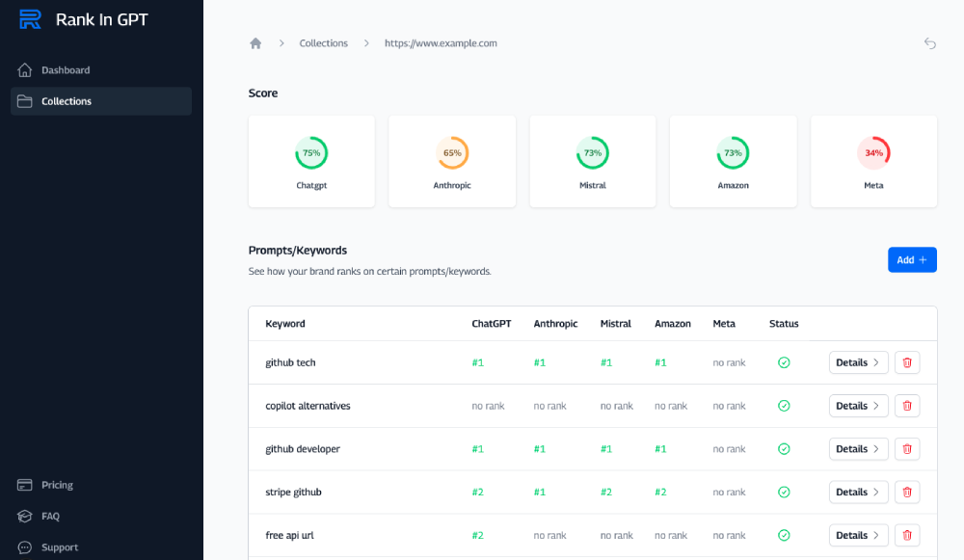Click the https://www.example.com breadcrumb
The image size is (964, 560).
[441, 43]
